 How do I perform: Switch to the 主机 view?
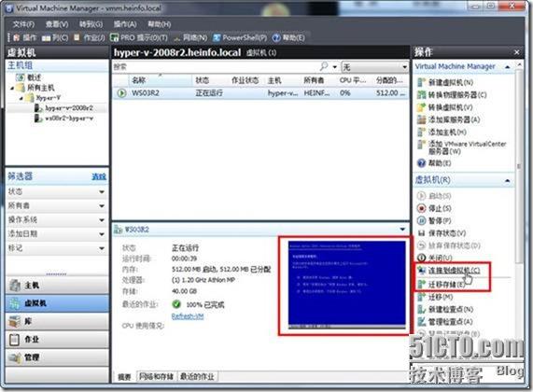click(x=57, y=286)
